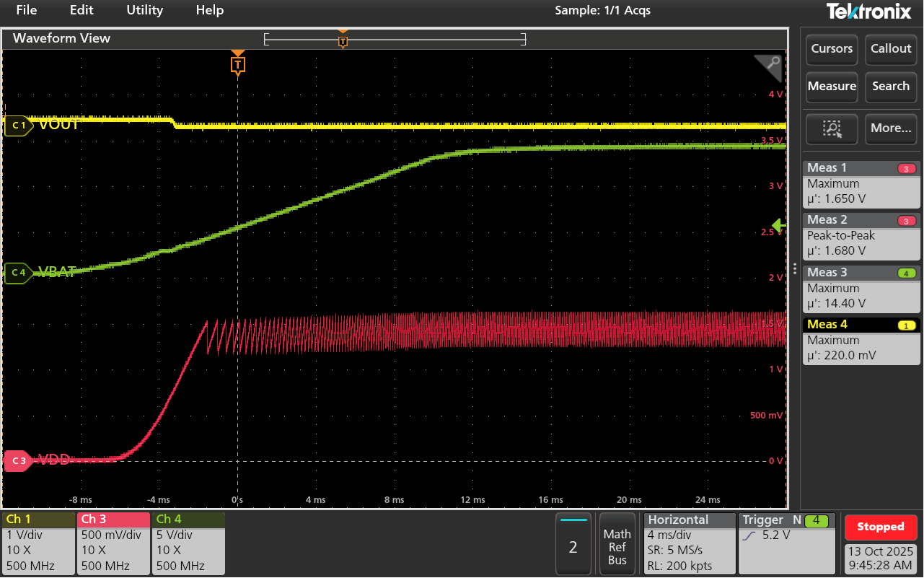Click the T marker in the zoom overview bar
The height and width of the screenshot is (578, 924).
pos(343,40)
